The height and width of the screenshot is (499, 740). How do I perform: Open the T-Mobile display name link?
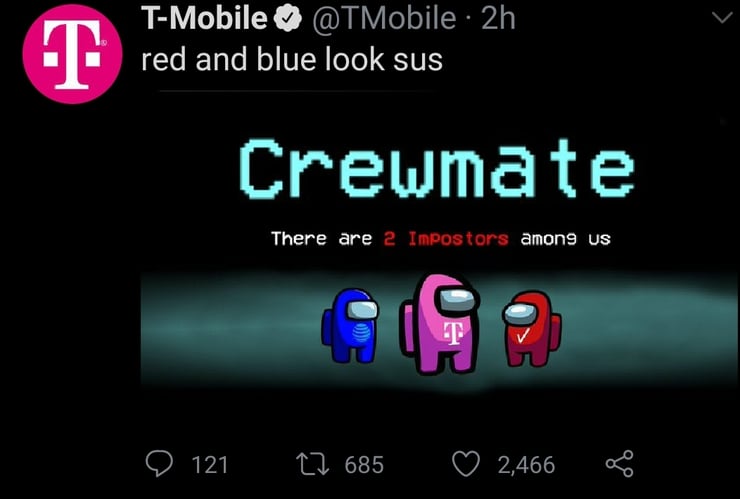[x=204, y=19]
